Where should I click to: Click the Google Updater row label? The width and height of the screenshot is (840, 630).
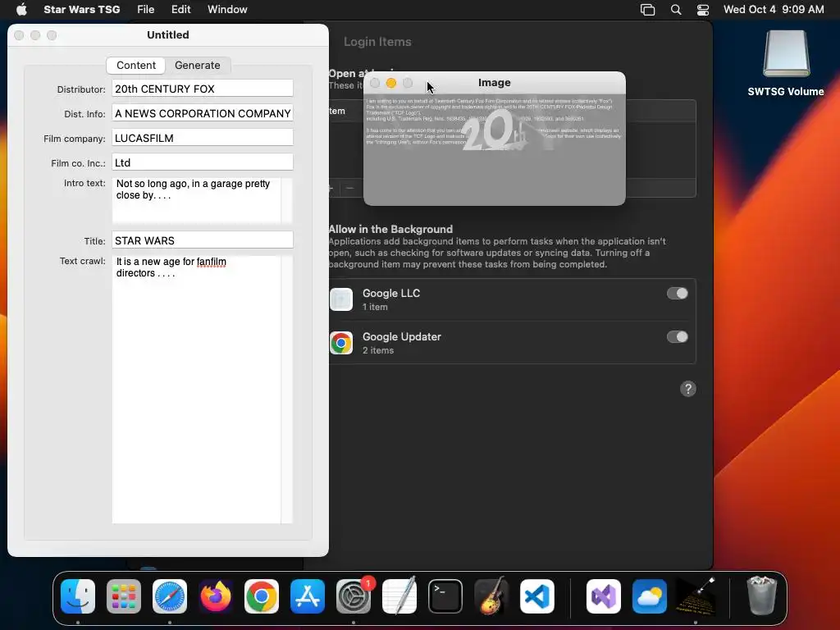coord(402,336)
